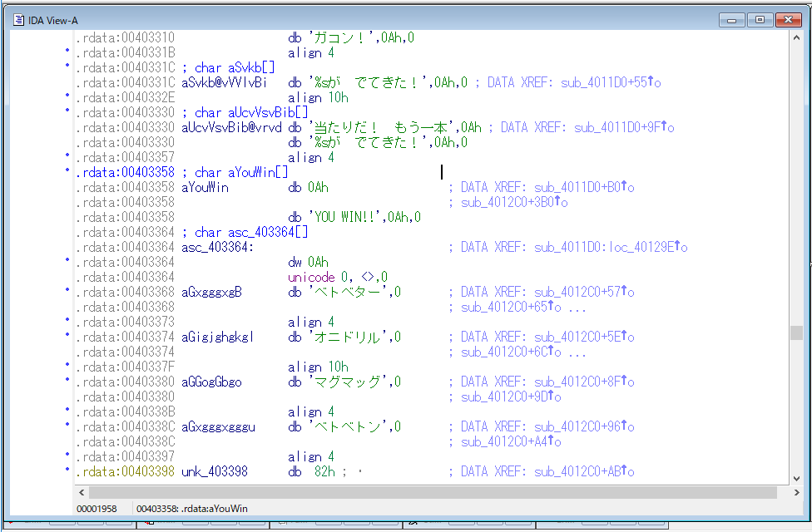Select the aYouWin data label
This screenshot has height=532, width=812.
point(205,187)
